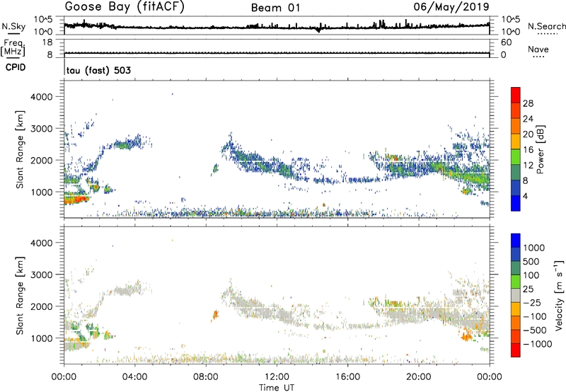Click the "N.Sky" legend label
This screenshot has width=566, height=392.
13,26
